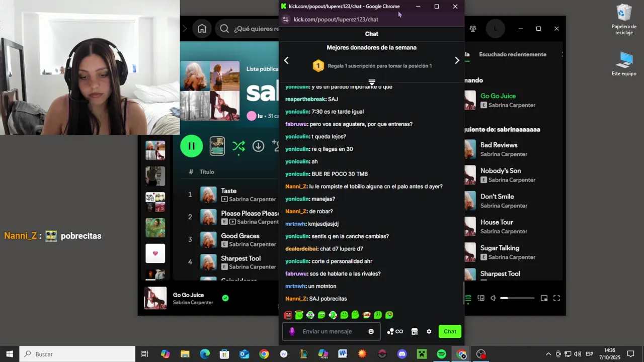Viewport: 644px width, 362px height.
Task: Mute Spotify with the speaker icon
Action: click(x=493, y=298)
